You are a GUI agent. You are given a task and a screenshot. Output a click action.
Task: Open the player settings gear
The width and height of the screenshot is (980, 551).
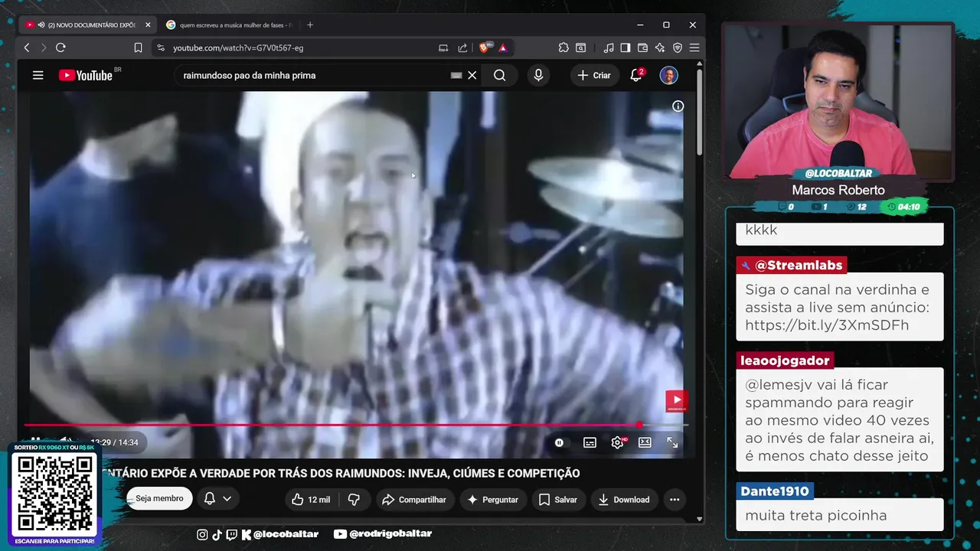[617, 442]
